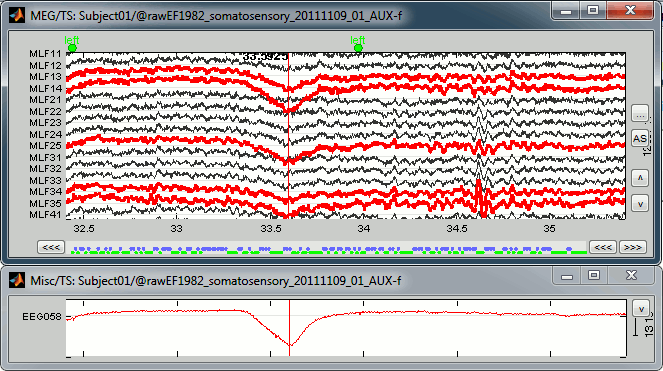Advance forward with the >>> button
Viewport: 663px width, 371px height.
(633, 247)
